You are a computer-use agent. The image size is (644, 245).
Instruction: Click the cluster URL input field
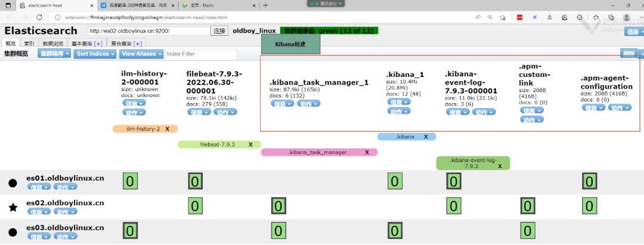(x=149, y=31)
